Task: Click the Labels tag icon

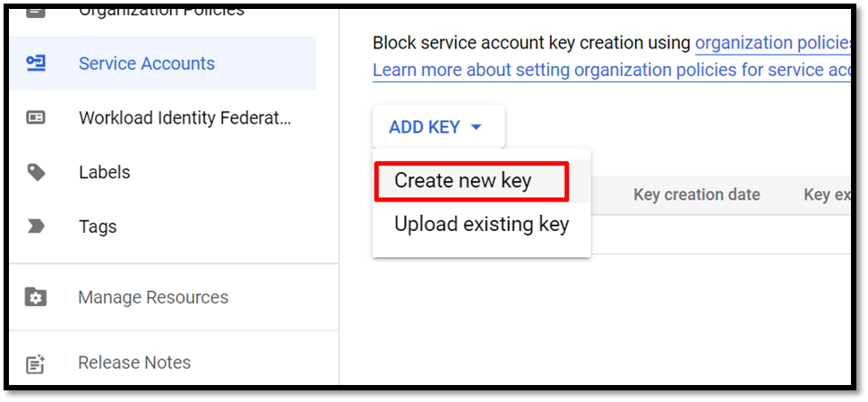Action: [x=36, y=173]
